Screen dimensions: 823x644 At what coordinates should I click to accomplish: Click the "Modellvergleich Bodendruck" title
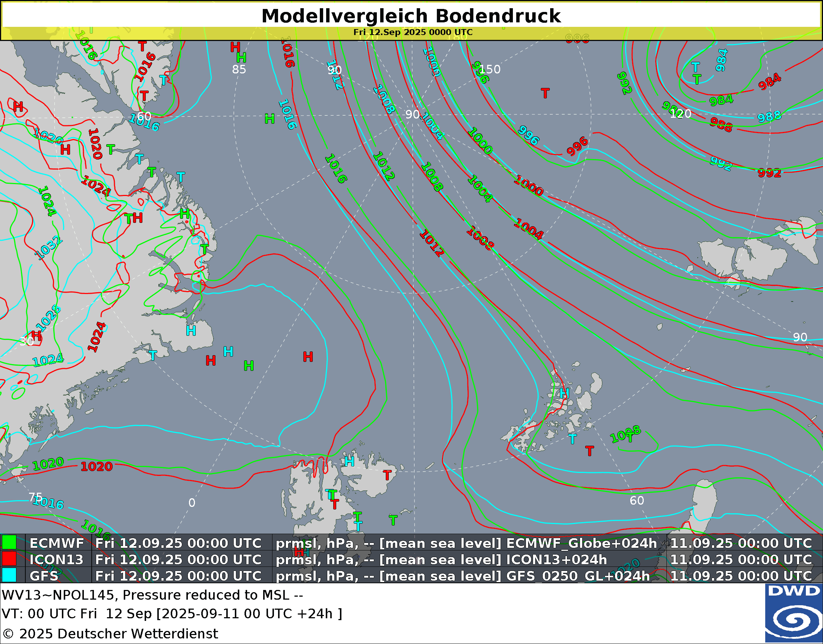(411, 16)
